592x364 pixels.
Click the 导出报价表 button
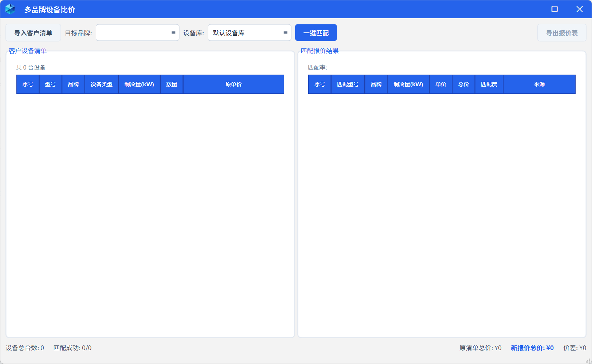click(x=562, y=32)
